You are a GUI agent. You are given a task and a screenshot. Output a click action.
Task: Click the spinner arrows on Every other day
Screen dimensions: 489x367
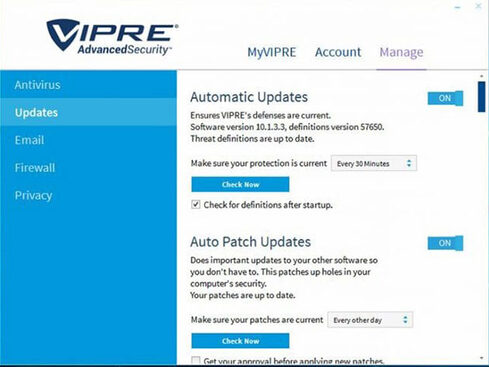click(x=405, y=320)
